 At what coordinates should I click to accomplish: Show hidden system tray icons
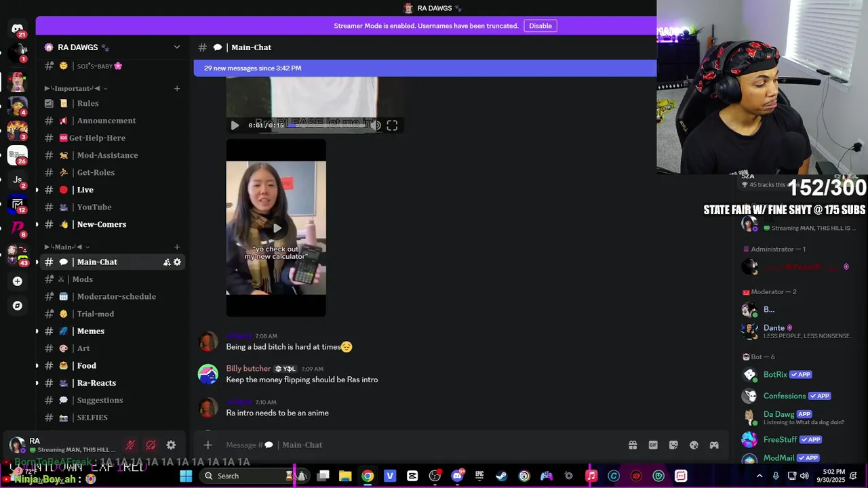click(x=759, y=476)
